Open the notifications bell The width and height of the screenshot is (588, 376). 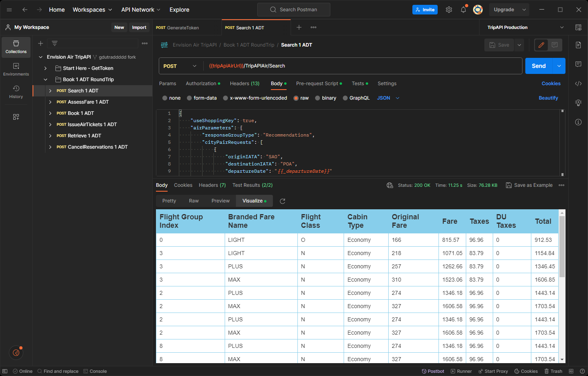click(463, 10)
